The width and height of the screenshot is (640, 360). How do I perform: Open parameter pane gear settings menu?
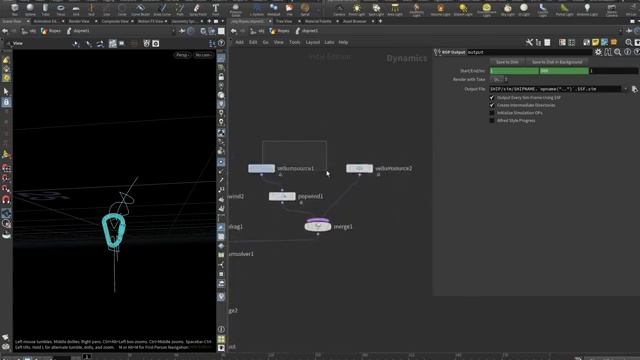point(598,52)
